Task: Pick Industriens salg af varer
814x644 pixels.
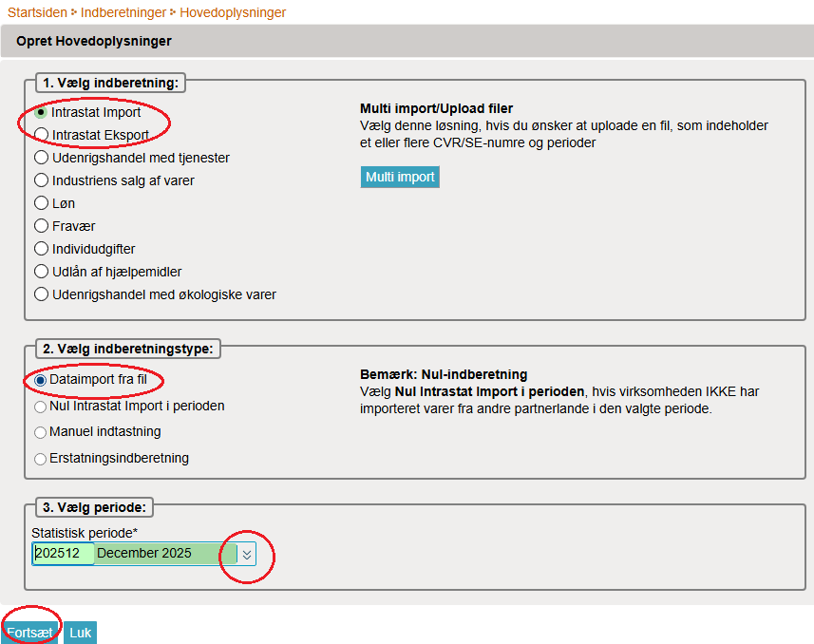Action: click(x=42, y=180)
